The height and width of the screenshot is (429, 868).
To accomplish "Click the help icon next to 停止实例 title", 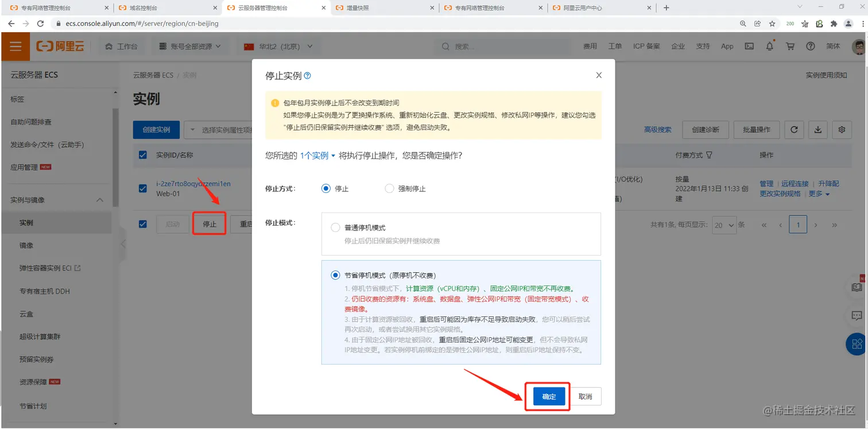I will click(307, 75).
